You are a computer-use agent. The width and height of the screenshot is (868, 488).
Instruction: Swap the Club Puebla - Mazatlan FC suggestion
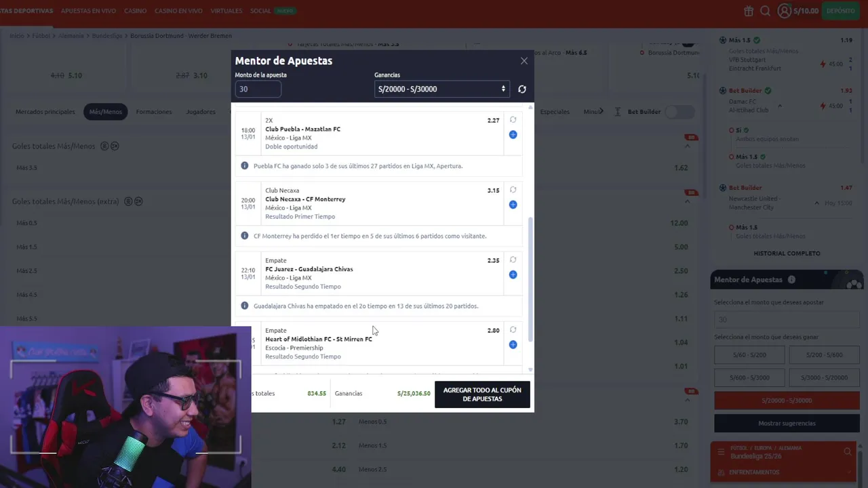513,120
